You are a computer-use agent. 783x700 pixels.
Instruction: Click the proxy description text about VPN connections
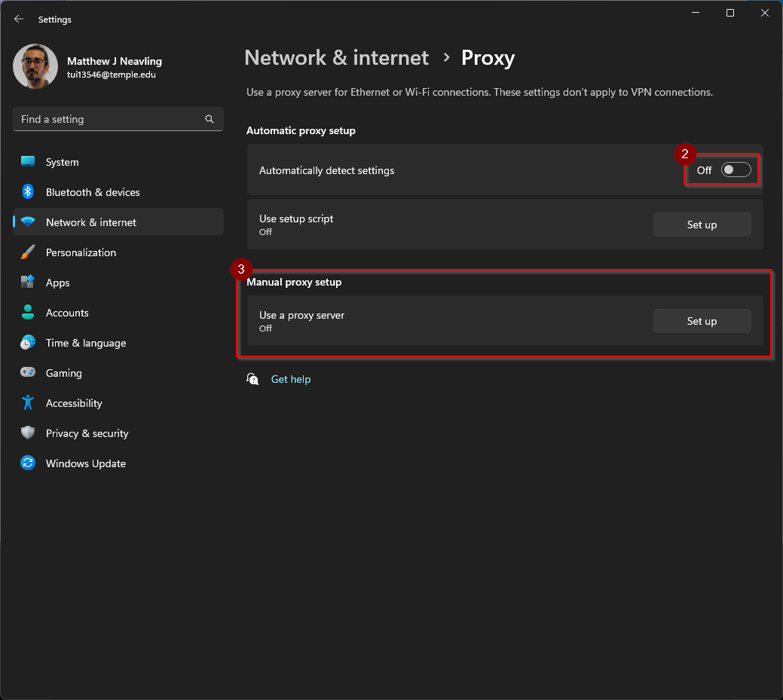(479, 92)
